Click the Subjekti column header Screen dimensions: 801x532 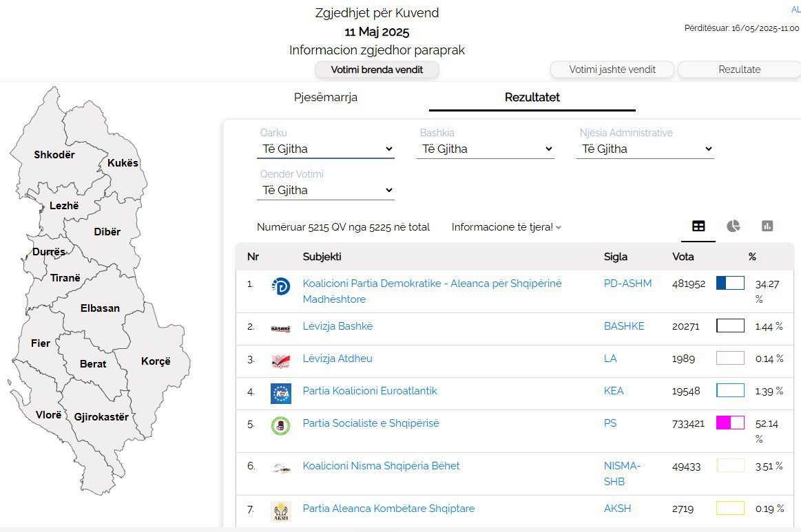322,257
